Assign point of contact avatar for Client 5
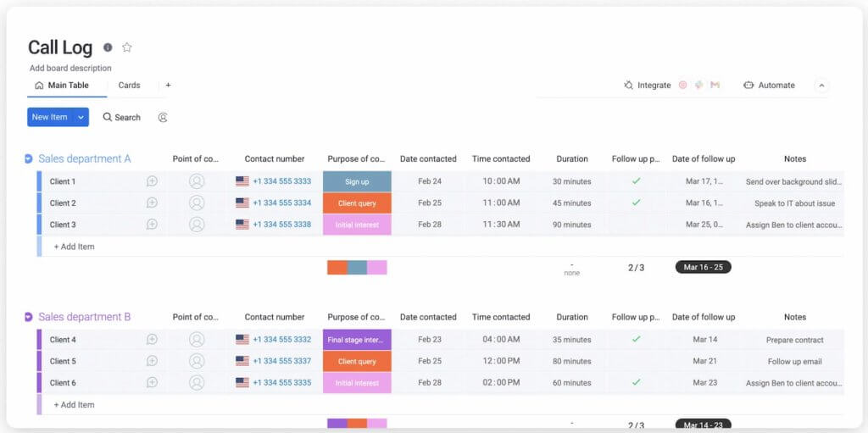The height and width of the screenshot is (433, 868). coord(197,361)
